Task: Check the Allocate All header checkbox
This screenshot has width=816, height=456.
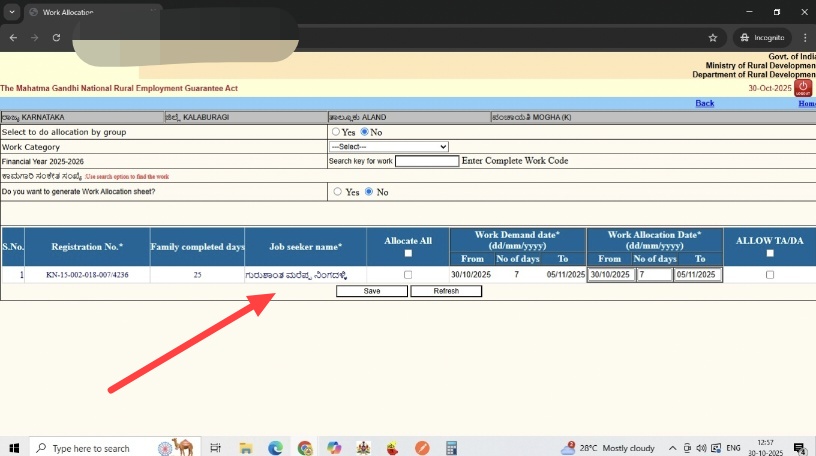Action: click(407, 254)
